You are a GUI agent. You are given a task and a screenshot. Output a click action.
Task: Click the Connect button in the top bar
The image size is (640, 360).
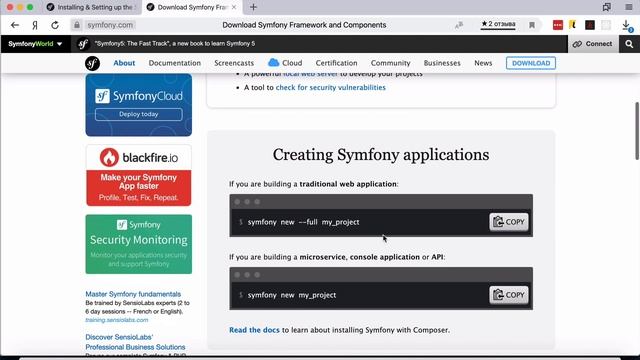point(593,44)
